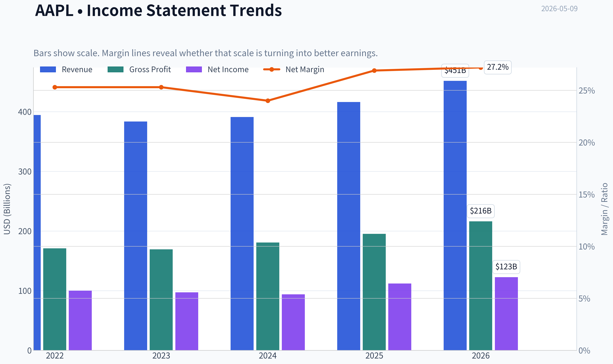
Task: Click the 2025 green Gross Profit bar
Action: pos(374,292)
